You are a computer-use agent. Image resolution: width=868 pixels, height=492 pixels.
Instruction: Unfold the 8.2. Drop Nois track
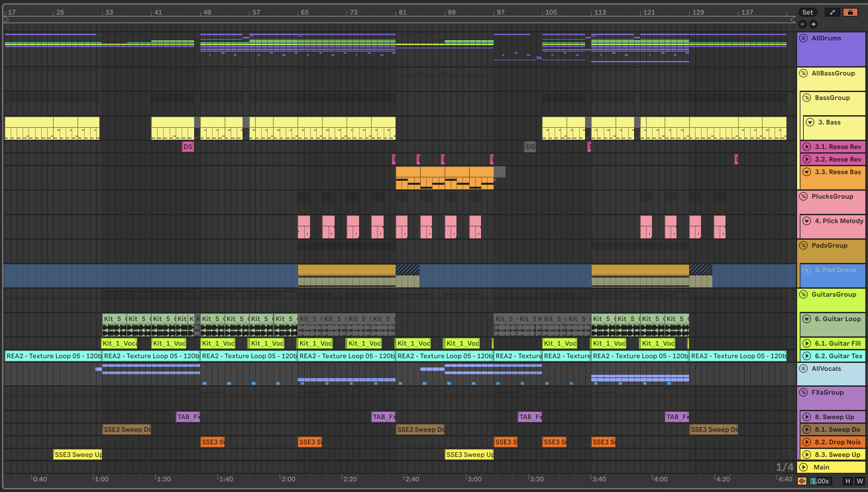(x=807, y=442)
